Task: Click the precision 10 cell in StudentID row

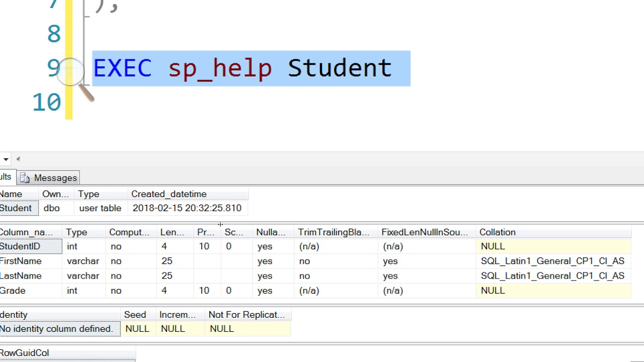Action: [x=208, y=246]
